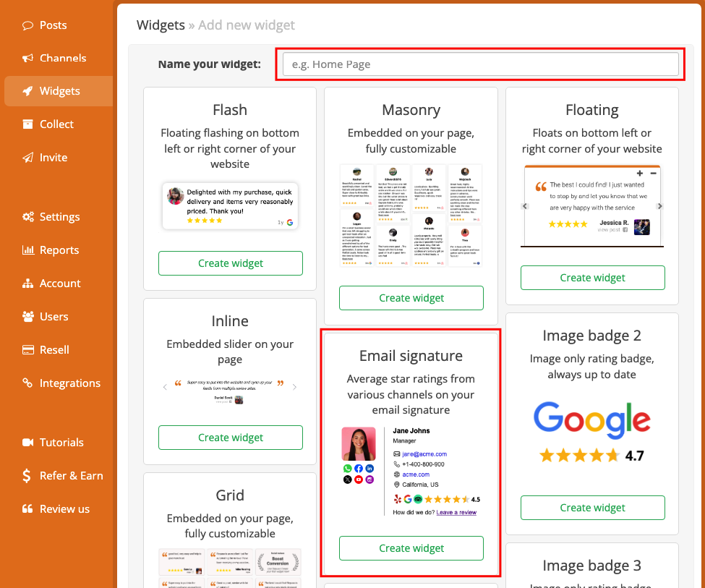Click the Flash review preview card
705x588 pixels.
pyautogui.click(x=230, y=206)
